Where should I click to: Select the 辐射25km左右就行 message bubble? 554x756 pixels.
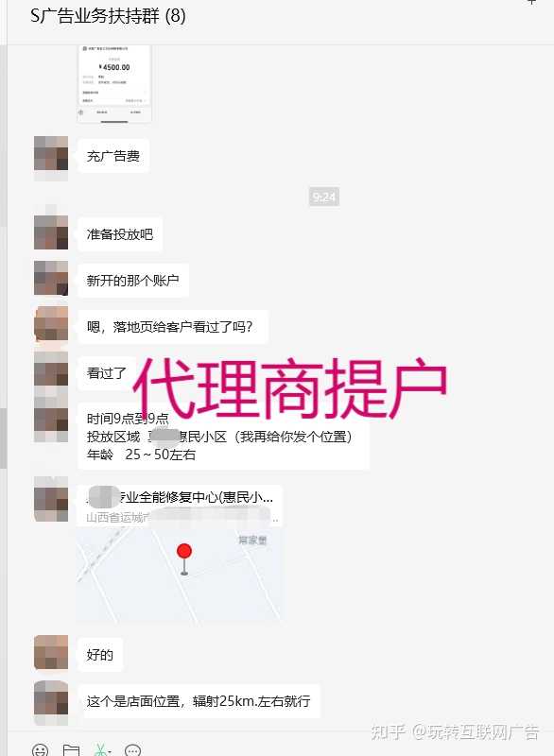click(199, 701)
